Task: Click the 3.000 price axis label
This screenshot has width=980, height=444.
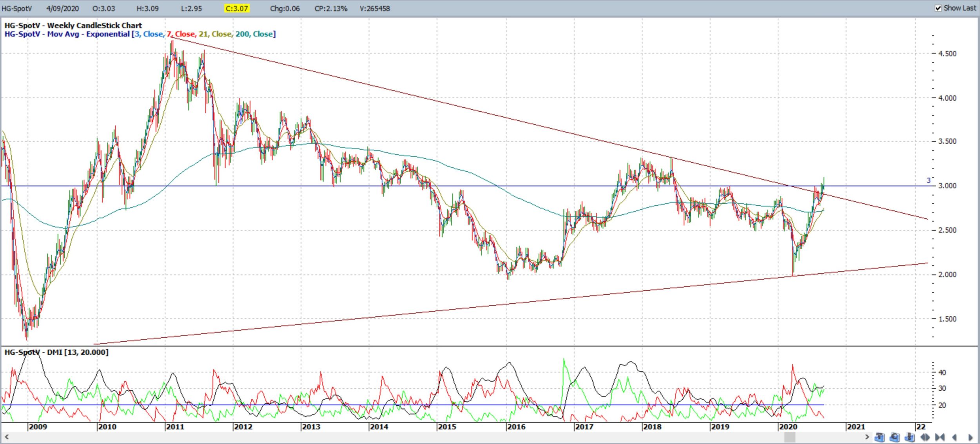Action: point(947,186)
